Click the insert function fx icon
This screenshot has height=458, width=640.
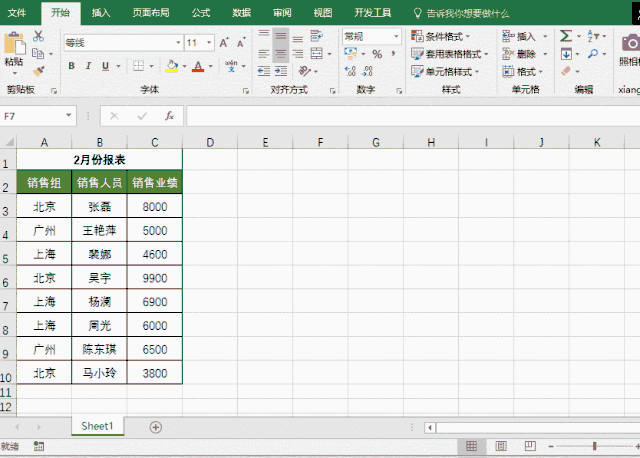point(170,116)
